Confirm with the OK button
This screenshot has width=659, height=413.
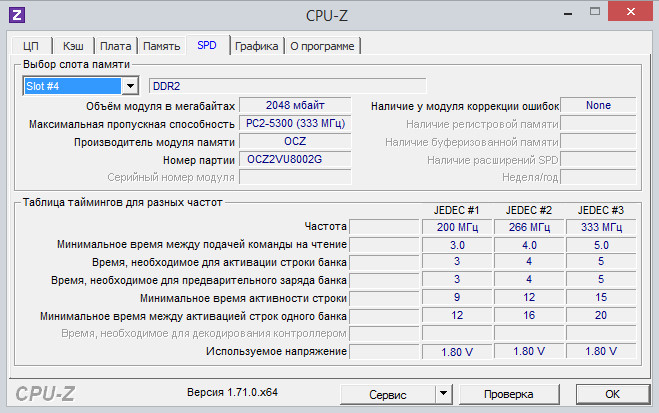click(612, 395)
